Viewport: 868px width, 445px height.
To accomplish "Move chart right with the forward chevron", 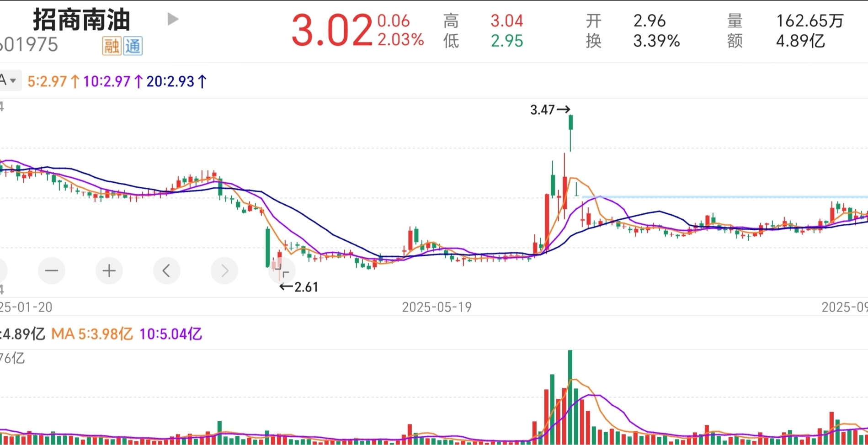I will (224, 271).
